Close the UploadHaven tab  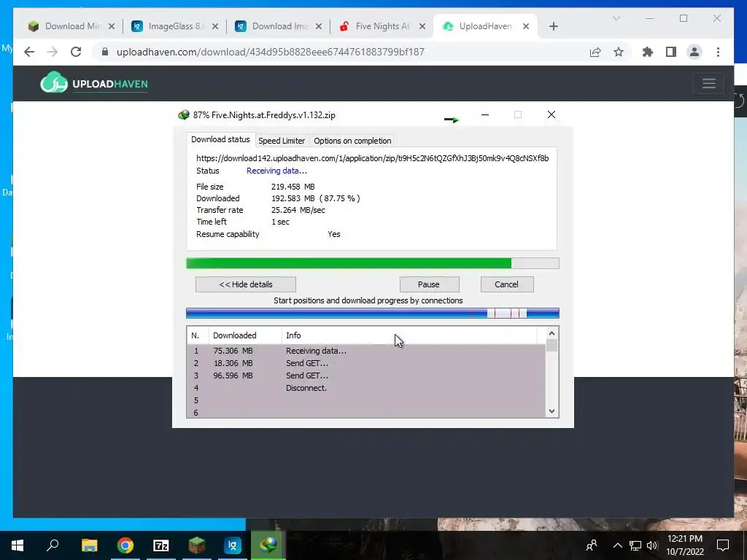(526, 26)
